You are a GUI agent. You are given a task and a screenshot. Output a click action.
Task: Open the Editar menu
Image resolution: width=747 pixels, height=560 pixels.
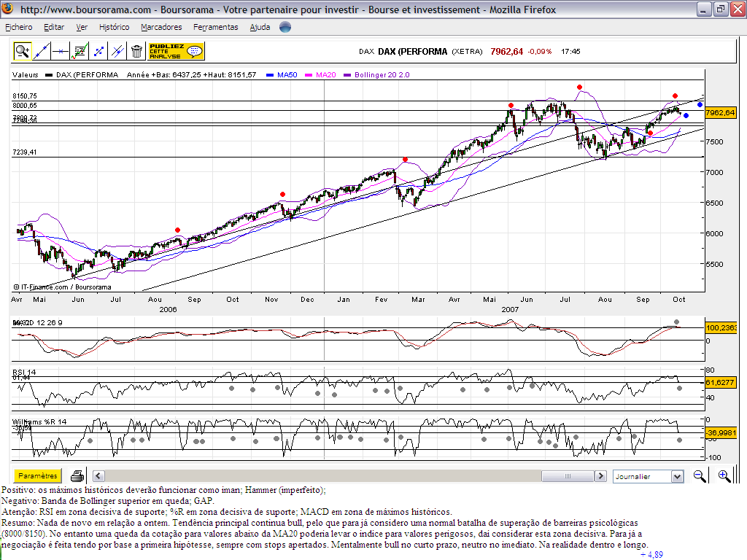(54, 27)
